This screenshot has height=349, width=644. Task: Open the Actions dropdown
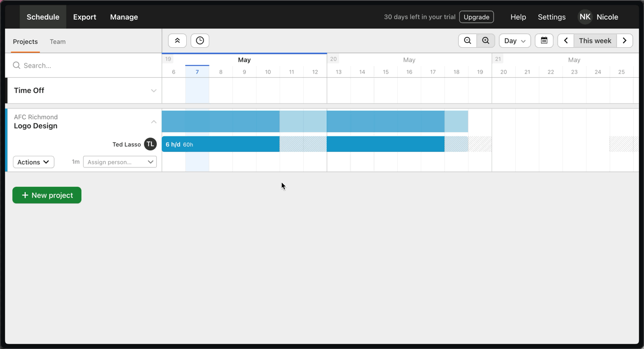click(33, 162)
